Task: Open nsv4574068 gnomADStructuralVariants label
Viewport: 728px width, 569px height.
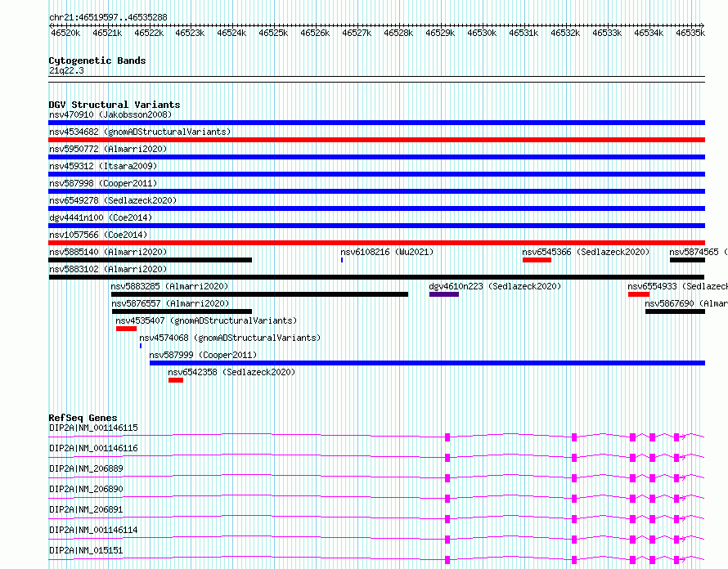Action: tap(230, 338)
